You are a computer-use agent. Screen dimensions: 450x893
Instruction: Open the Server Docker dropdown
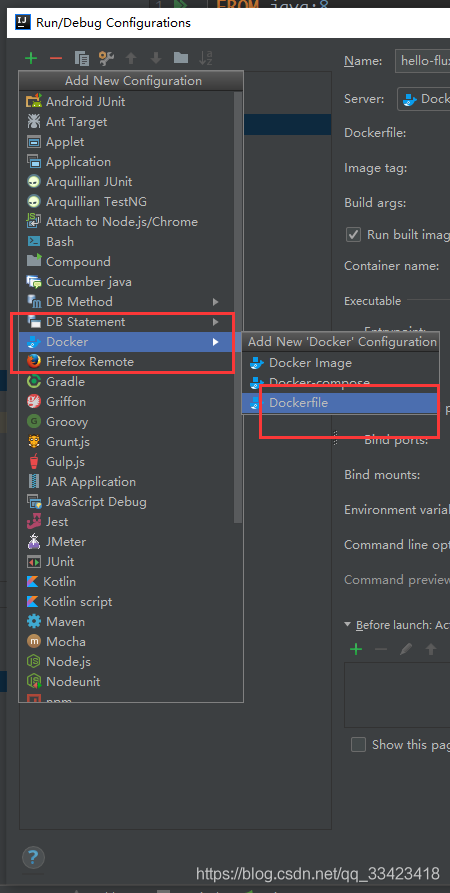click(x=423, y=99)
